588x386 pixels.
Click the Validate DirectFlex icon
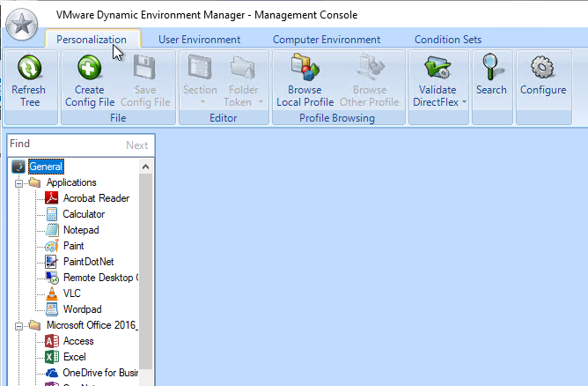(x=437, y=69)
